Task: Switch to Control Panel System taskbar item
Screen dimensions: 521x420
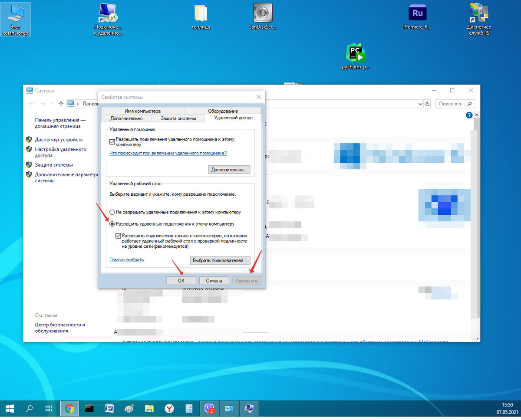Action: [x=229, y=409]
